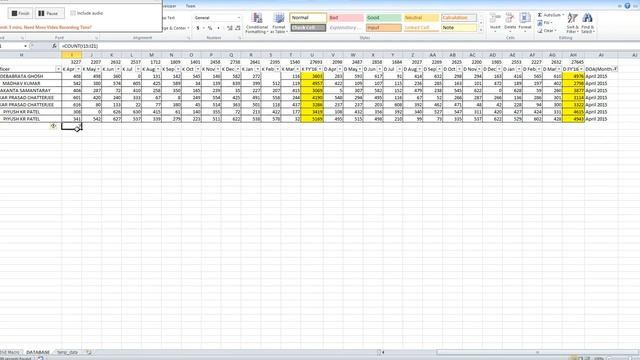This screenshot has height=360, width=640.
Task: Apply comma style format
Action: (218, 28)
